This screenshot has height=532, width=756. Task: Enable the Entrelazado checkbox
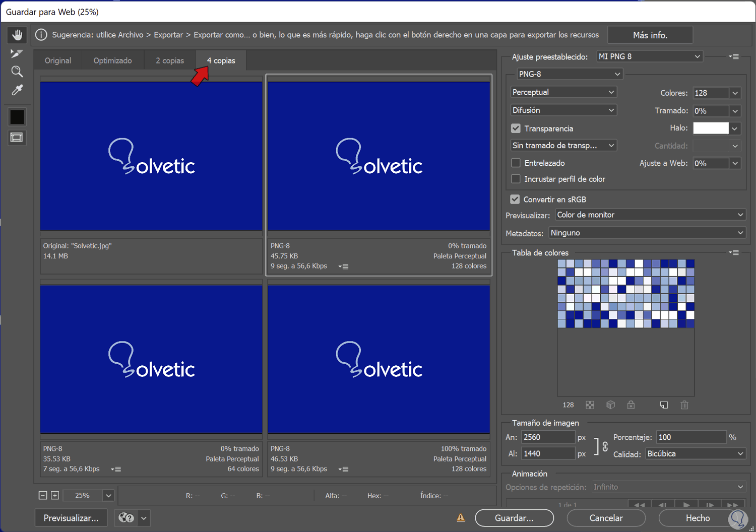pyautogui.click(x=516, y=163)
